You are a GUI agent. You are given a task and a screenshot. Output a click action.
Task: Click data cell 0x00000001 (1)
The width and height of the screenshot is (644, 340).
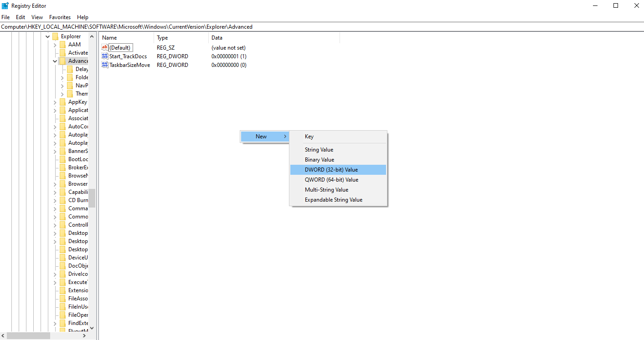click(x=229, y=56)
